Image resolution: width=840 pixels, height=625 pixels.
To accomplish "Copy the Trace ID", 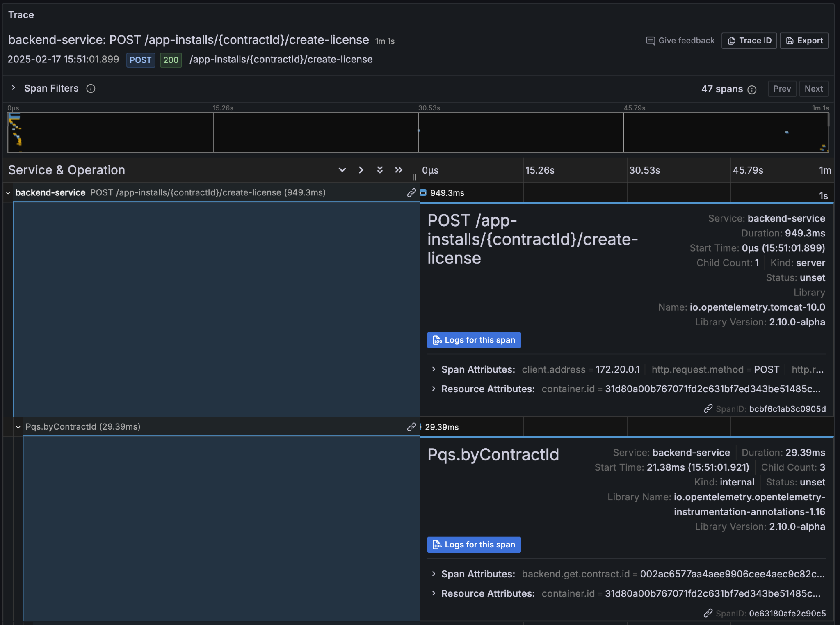I will tap(749, 40).
